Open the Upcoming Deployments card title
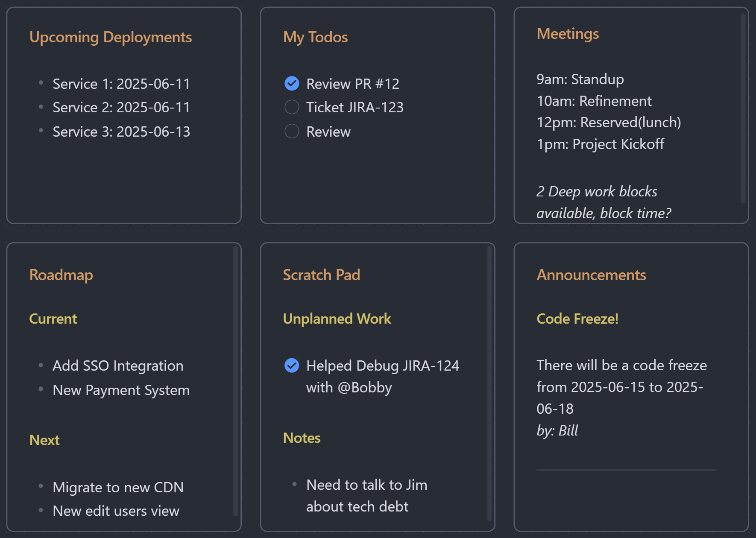The image size is (756, 538). (110, 38)
